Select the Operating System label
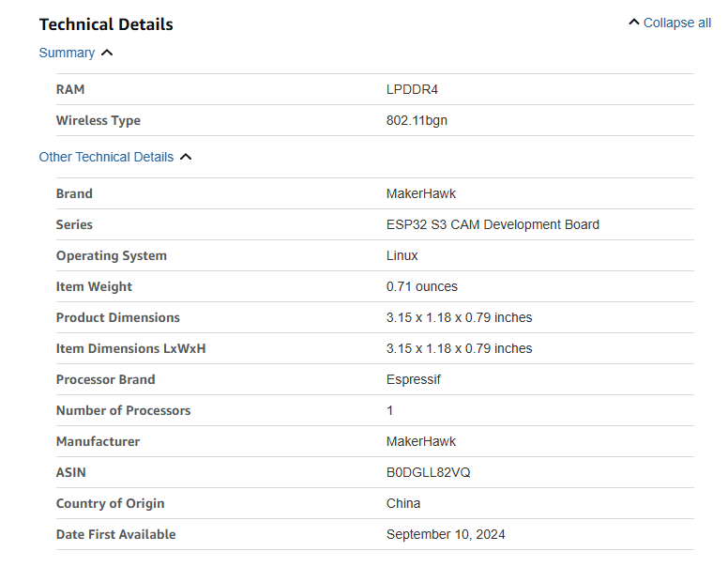The height and width of the screenshot is (567, 728). [x=111, y=255]
